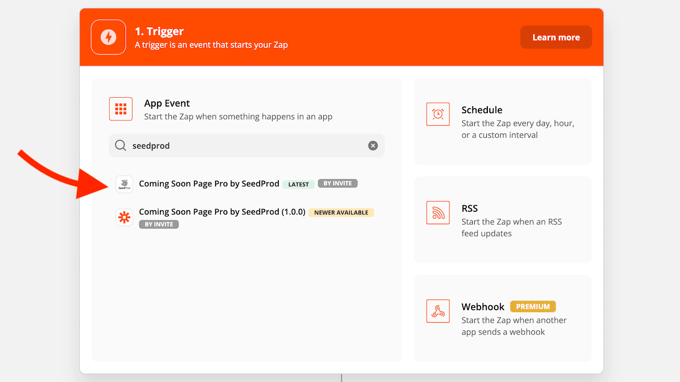
Task: Click the App Event grid icon
Action: 121,109
